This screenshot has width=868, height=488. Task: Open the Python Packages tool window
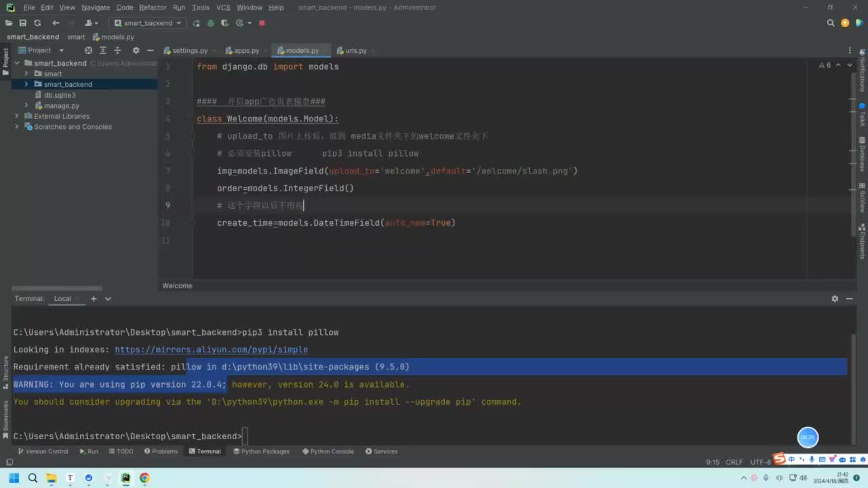click(261, 451)
